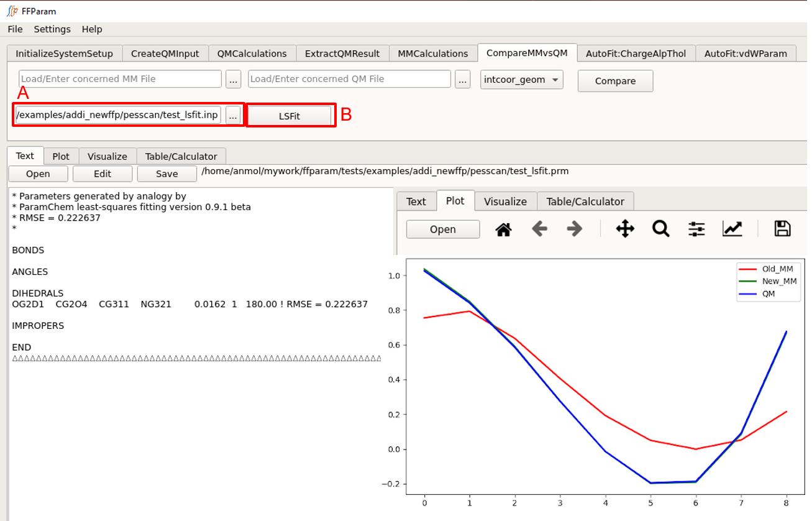The height and width of the screenshot is (521, 812).
Task: Open Configure subplots sliders icon
Action: tap(697, 229)
